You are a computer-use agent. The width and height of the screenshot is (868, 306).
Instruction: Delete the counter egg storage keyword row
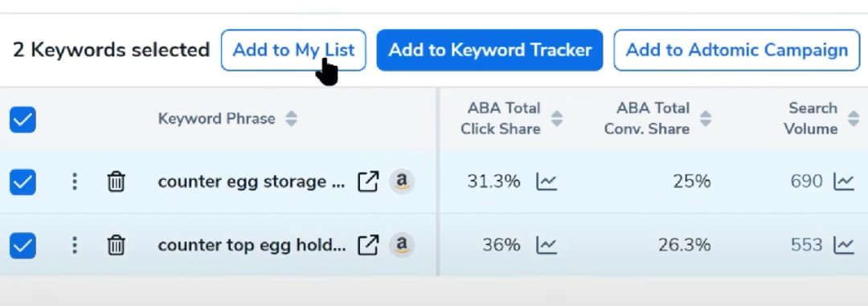tap(116, 182)
